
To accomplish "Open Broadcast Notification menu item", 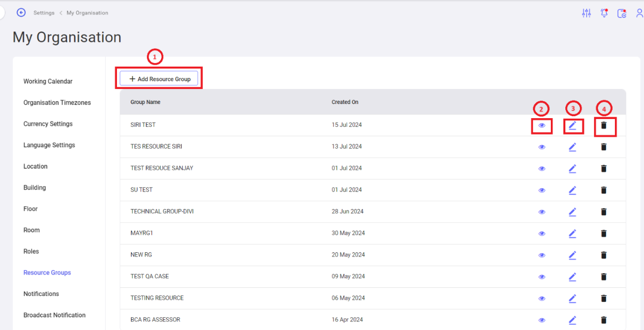I will tap(54, 315).
